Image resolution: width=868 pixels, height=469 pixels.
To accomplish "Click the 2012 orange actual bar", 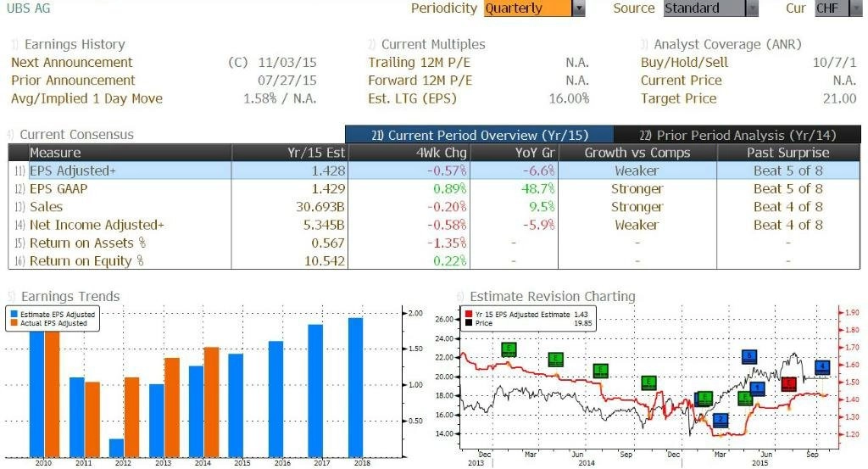I will (x=131, y=417).
